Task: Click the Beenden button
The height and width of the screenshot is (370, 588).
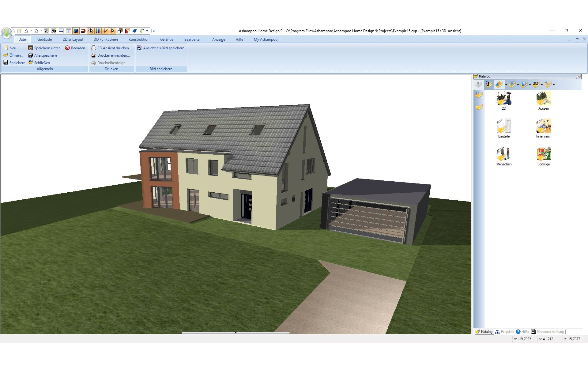Action: tap(75, 48)
